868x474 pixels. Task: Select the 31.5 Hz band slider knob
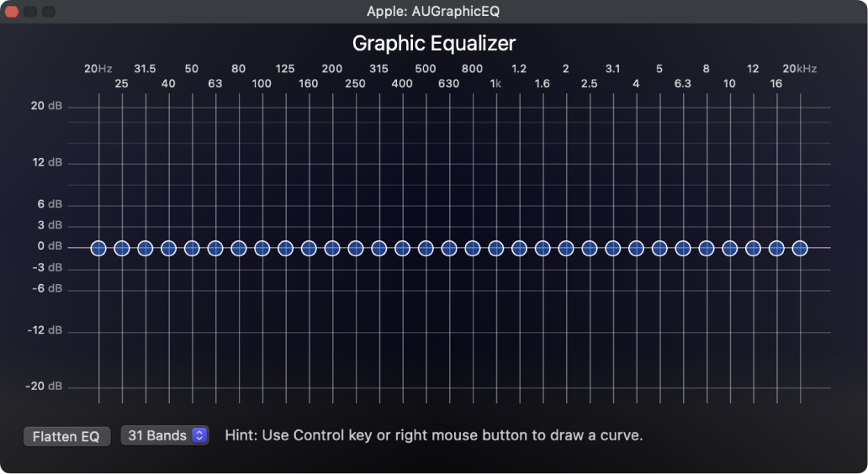(x=145, y=248)
